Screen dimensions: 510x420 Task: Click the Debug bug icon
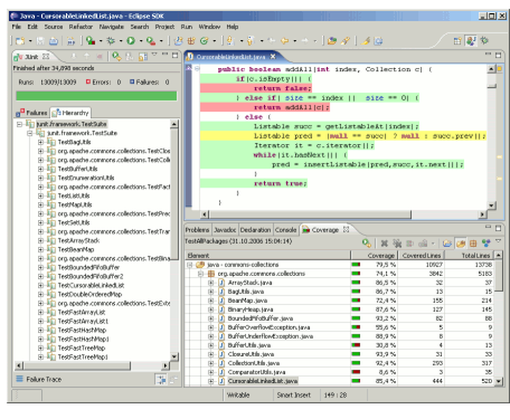click(x=111, y=41)
